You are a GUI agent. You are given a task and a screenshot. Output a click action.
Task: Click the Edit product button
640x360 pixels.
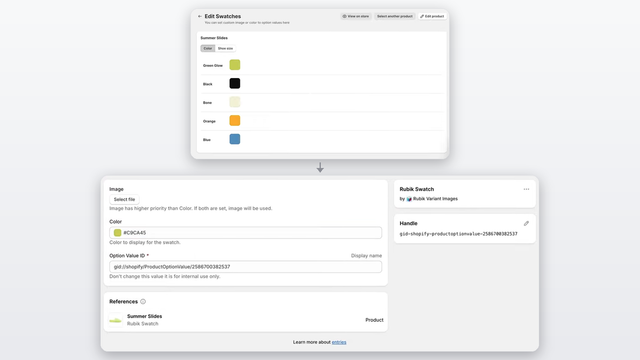point(432,16)
